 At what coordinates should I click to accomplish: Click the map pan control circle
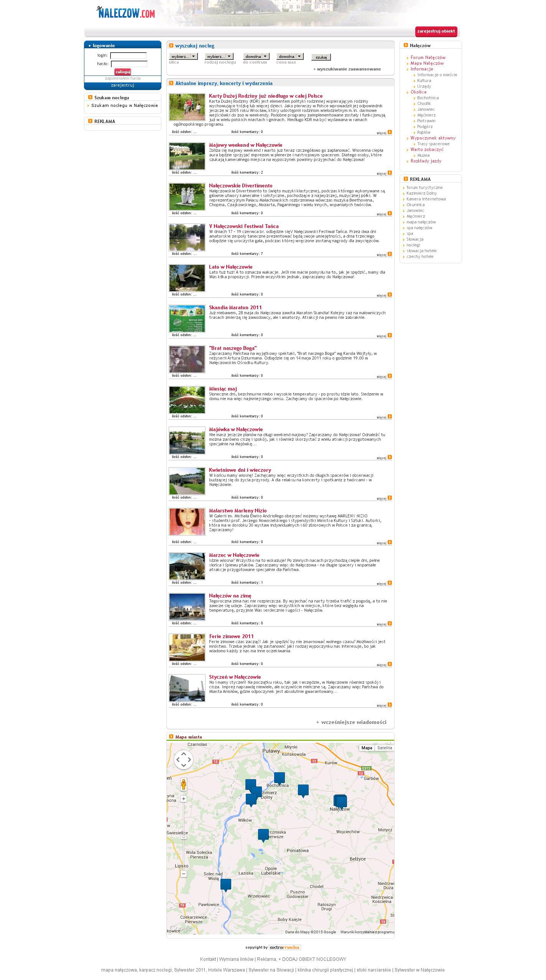(184, 760)
